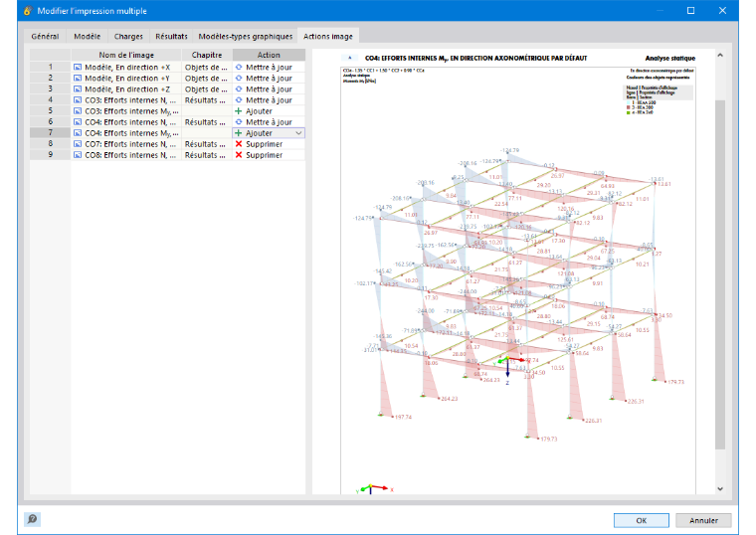This screenshot has width=756, height=535.
Task: Click the green plus Ajouter icon in row 5
Action: click(x=238, y=111)
